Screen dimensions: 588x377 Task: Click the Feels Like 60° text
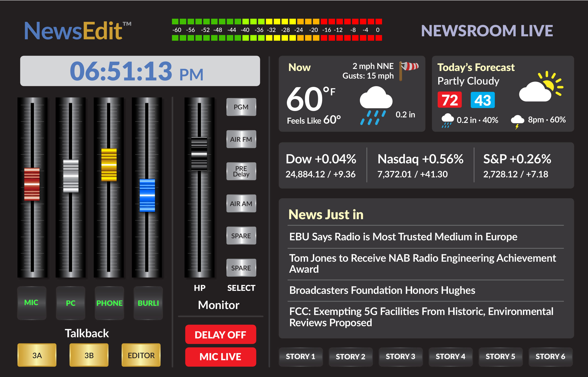314,120
